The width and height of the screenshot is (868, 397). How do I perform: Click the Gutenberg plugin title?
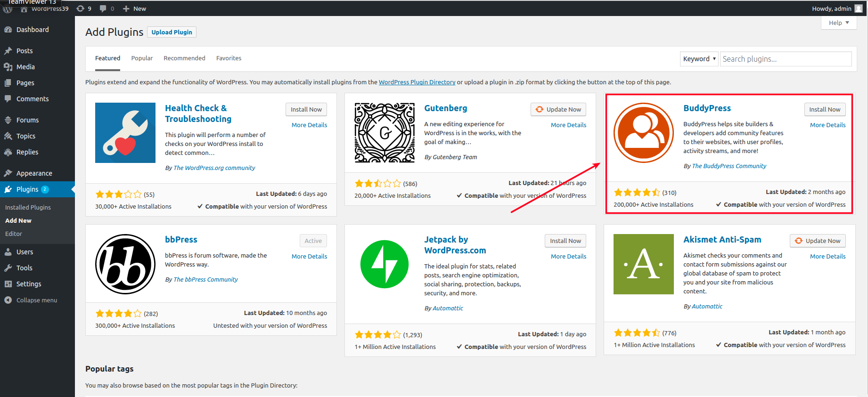(445, 108)
